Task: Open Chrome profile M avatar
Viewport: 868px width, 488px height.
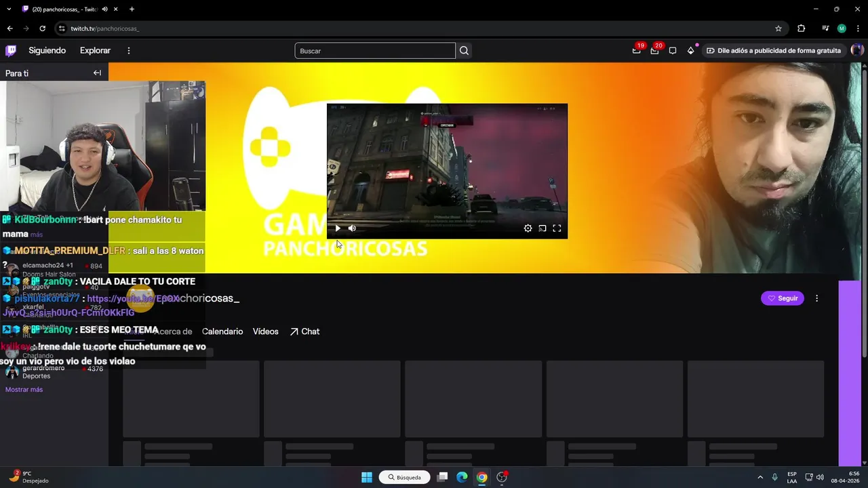Action: point(842,28)
